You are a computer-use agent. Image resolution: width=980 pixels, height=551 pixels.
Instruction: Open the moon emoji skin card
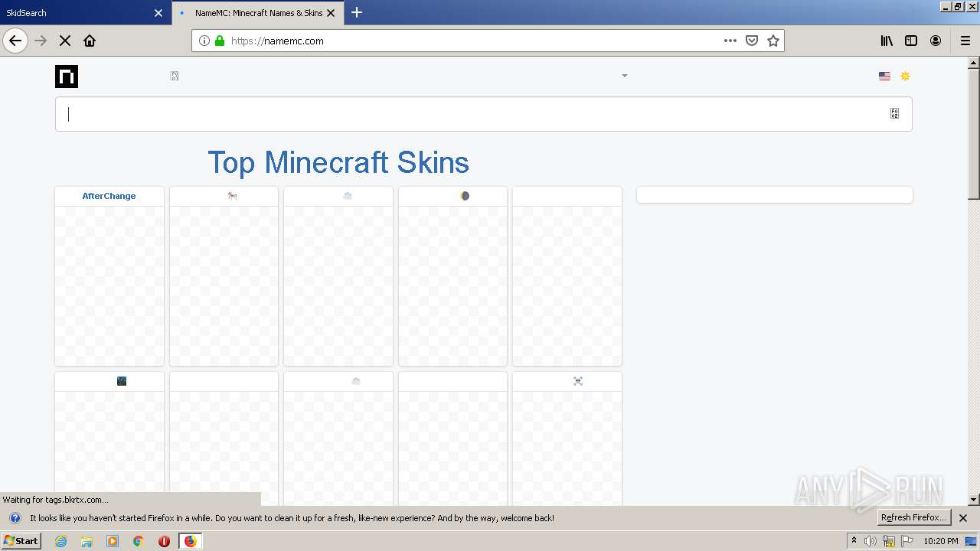(x=452, y=276)
